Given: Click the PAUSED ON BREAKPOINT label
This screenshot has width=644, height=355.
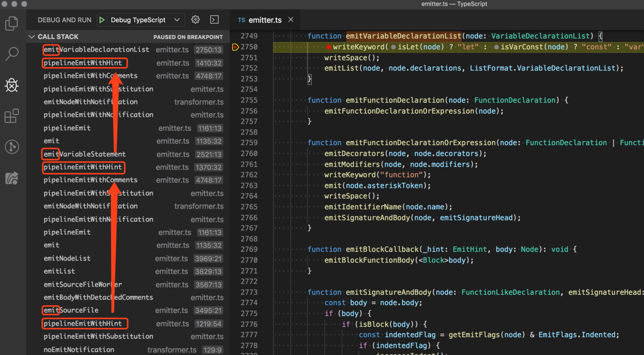Looking at the screenshot, I should [188, 37].
